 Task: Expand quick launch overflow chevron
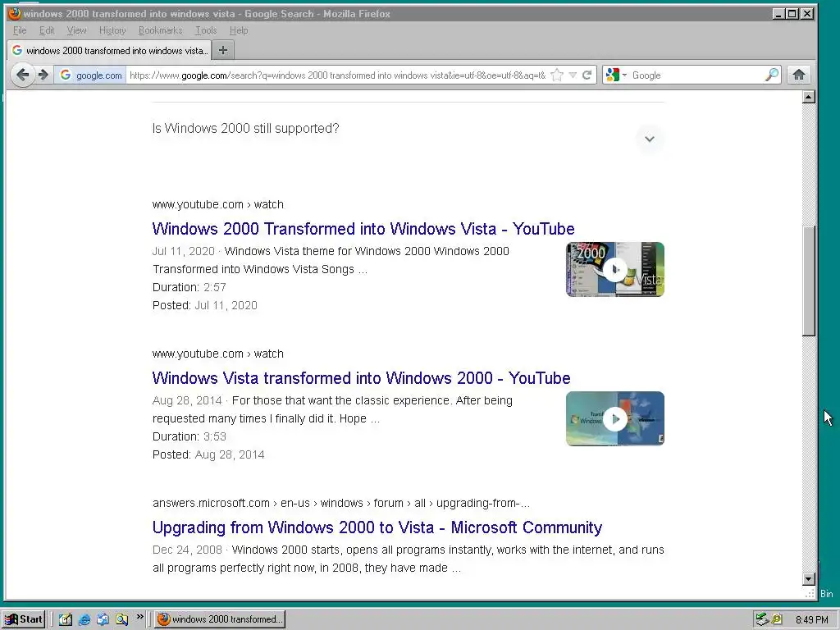coord(139,617)
